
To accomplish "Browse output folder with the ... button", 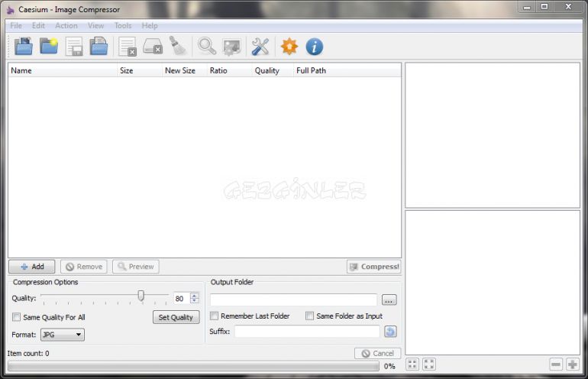I will (389, 300).
